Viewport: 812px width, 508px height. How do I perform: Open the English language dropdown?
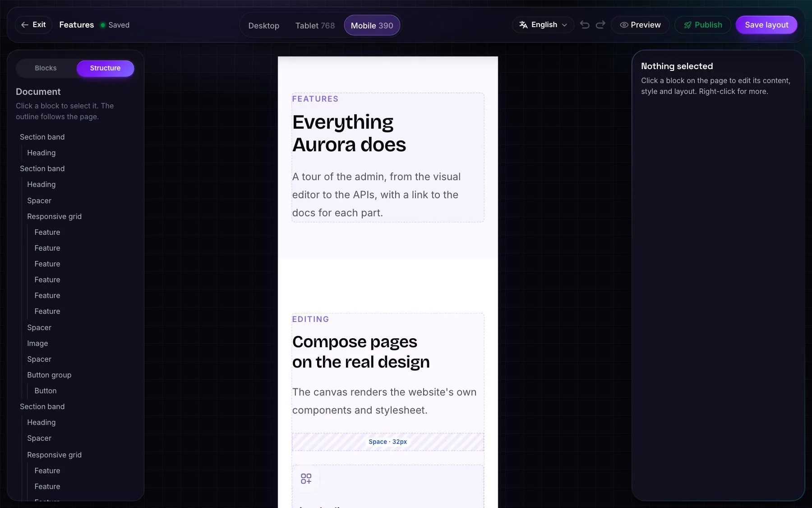(x=543, y=25)
